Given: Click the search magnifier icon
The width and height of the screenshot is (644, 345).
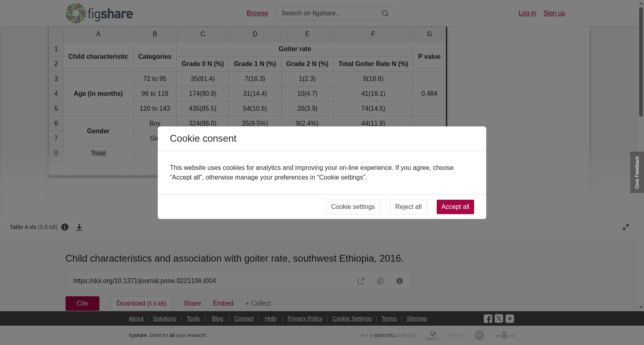Looking at the screenshot, I should (x=385, y=13).
